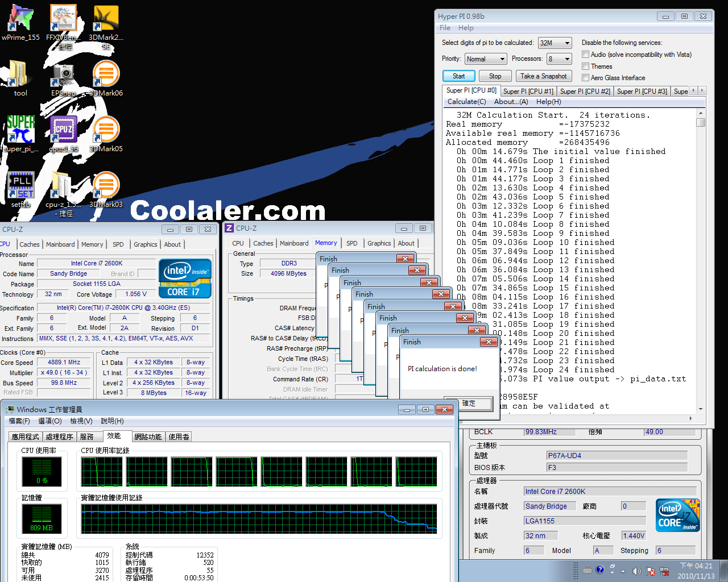The image size is (728, 582).
Task: Toggle Aero Glass Interface checkbox
Action: pos(585,78)
